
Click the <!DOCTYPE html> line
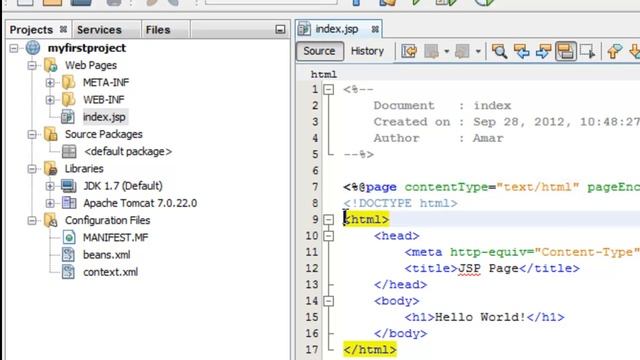(400, 203)
